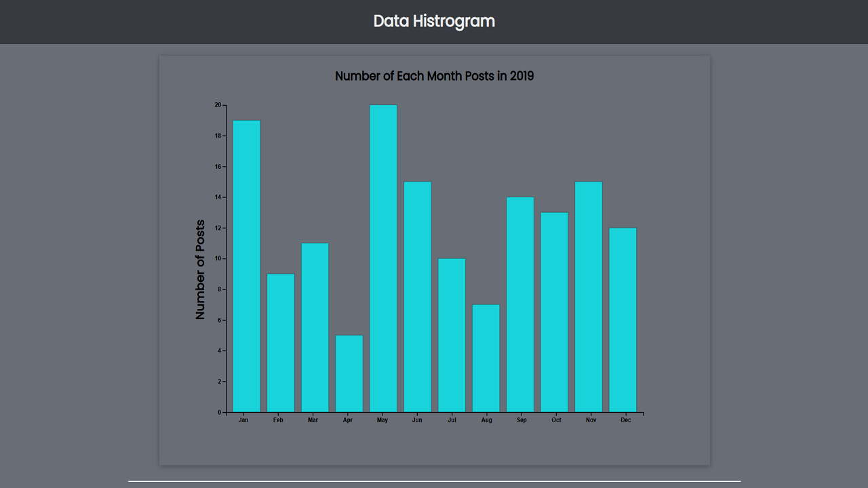Click the y-axis tick label '10'
The image size is (868, 488).
(218, 258)
